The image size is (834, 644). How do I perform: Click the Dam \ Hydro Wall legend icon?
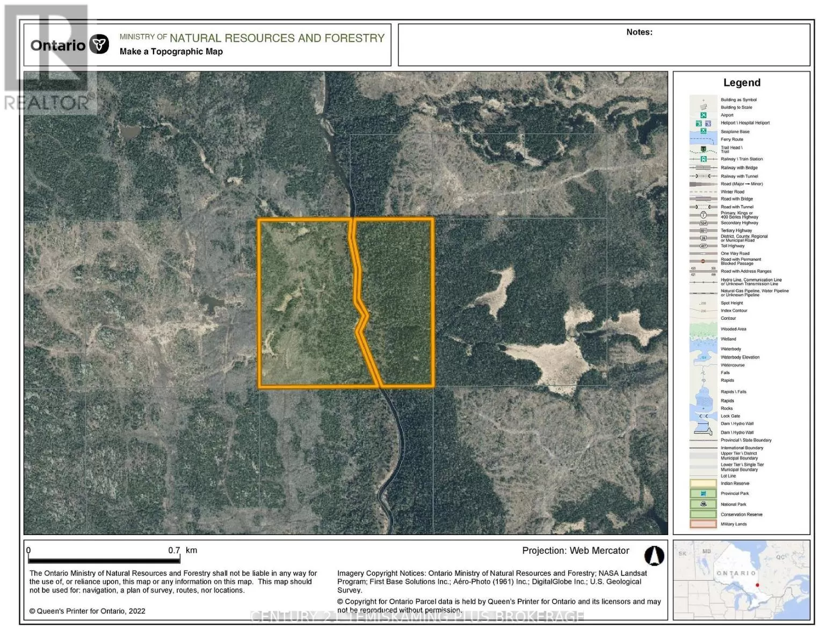point(702,423)
